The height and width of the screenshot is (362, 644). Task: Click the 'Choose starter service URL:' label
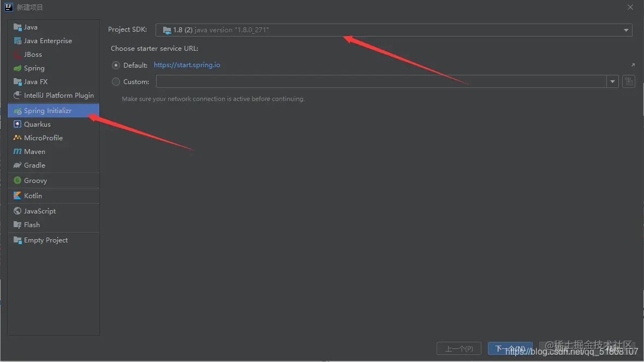[x=154, y=49]
